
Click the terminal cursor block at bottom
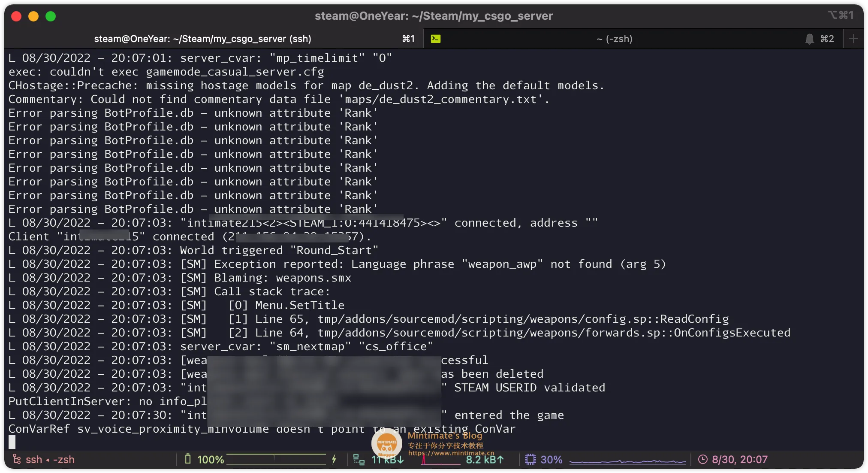pos(12,442)
